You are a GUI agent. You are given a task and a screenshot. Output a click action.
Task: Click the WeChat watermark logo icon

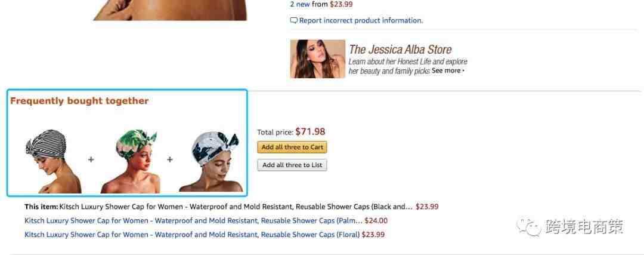[528, 226]
